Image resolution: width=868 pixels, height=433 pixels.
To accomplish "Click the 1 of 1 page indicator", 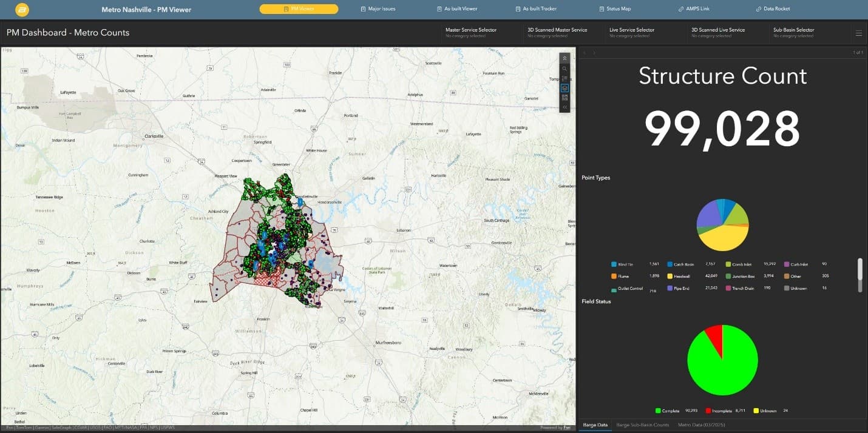I will [858, 53].
